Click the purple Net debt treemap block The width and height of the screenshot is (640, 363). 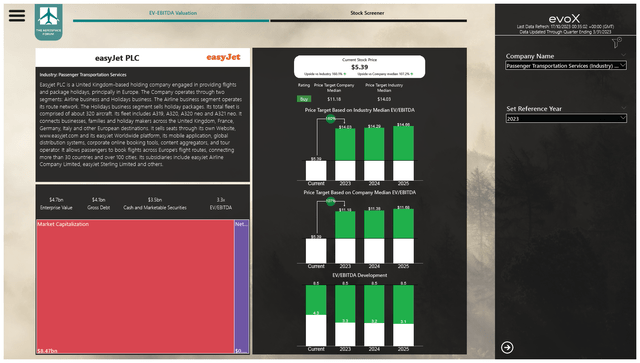click(241, 287)
